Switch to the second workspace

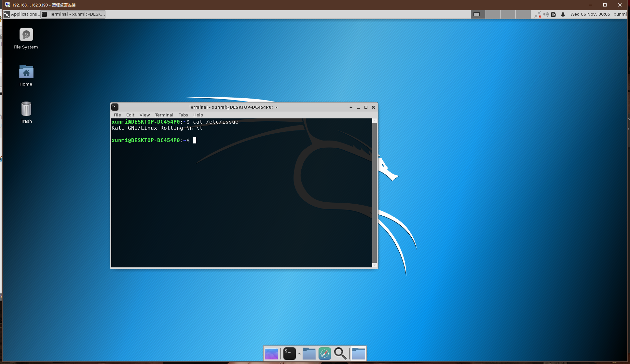click(x=493, y=14)
